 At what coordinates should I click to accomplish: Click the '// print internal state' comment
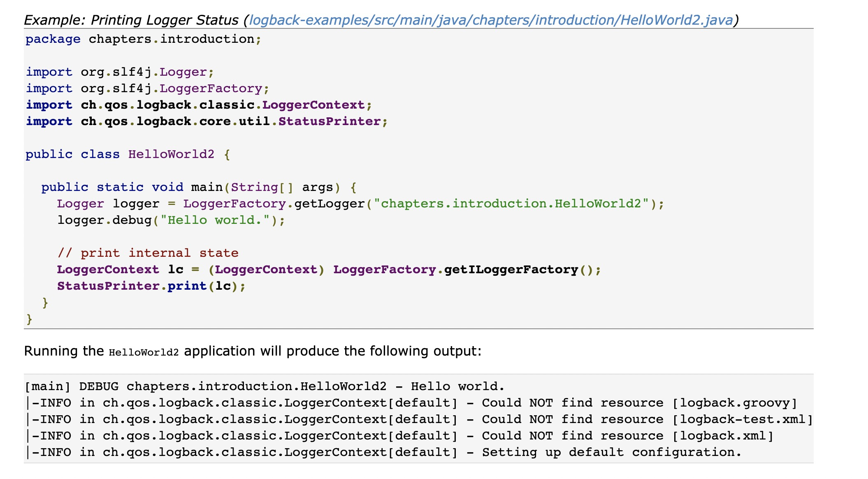[x=148, y=253]
